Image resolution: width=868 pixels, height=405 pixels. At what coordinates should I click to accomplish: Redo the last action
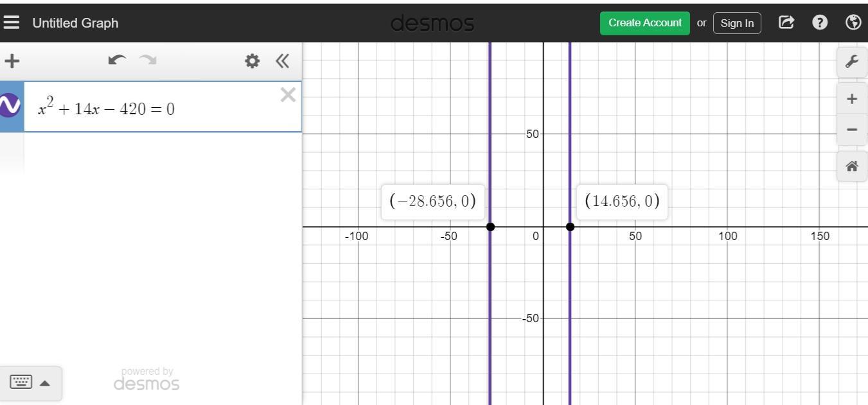[x=148, y=60]
